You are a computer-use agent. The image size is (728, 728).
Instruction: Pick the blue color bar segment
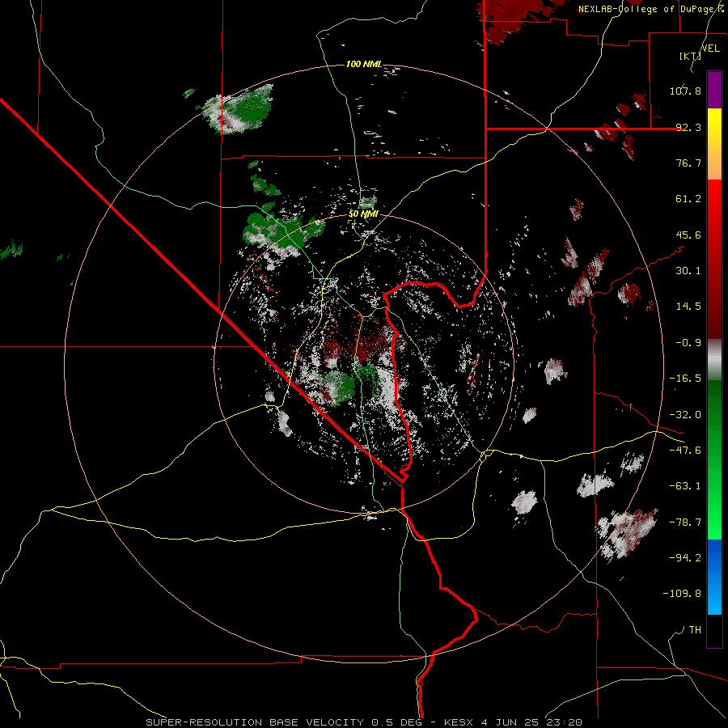point(714,577)
